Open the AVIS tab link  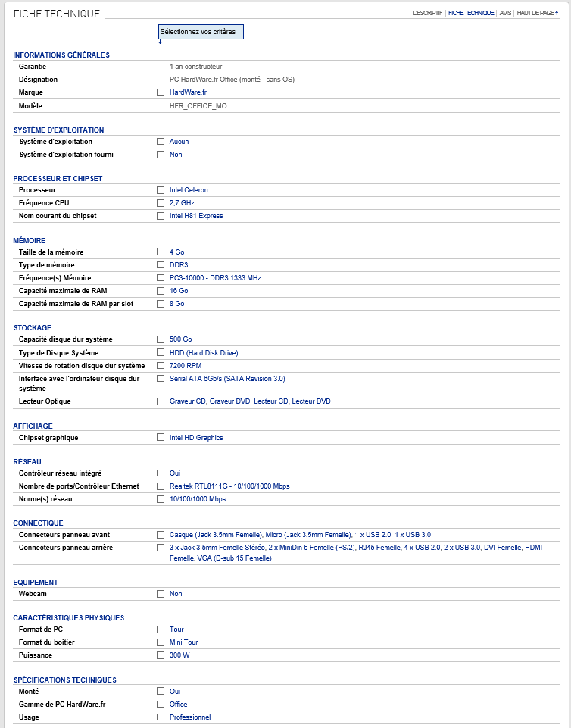click(505, 13)
